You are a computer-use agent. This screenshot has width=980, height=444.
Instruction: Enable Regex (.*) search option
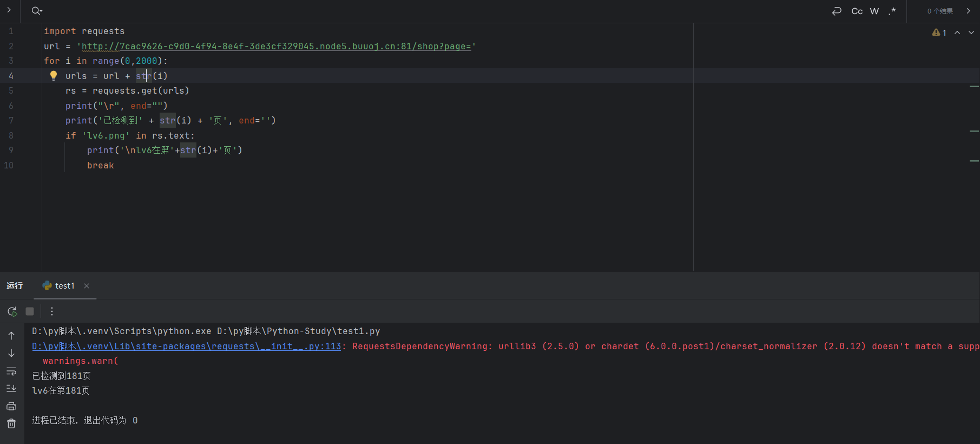tap(892, 11)
